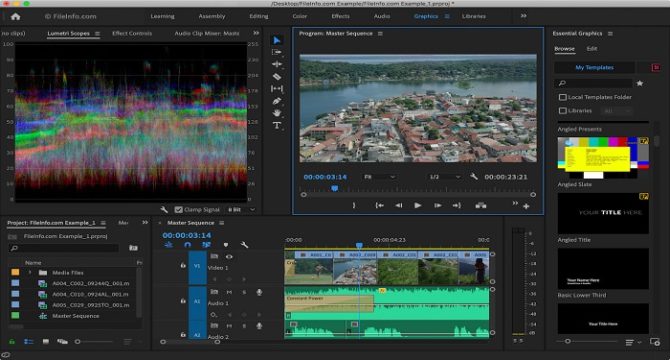The height and width of the screenshot is (360, 670).
Task: Click the My Templates button
Action: click(x=594, y=67)
